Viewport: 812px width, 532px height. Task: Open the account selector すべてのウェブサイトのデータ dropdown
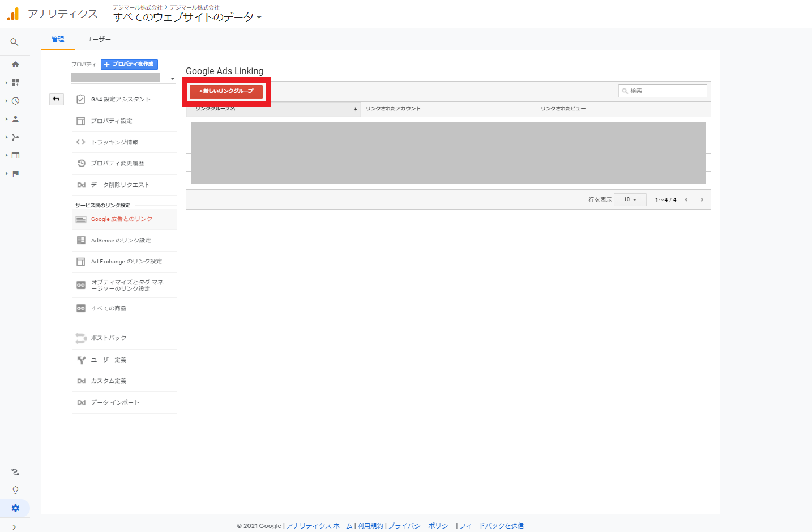coord(187,17)
